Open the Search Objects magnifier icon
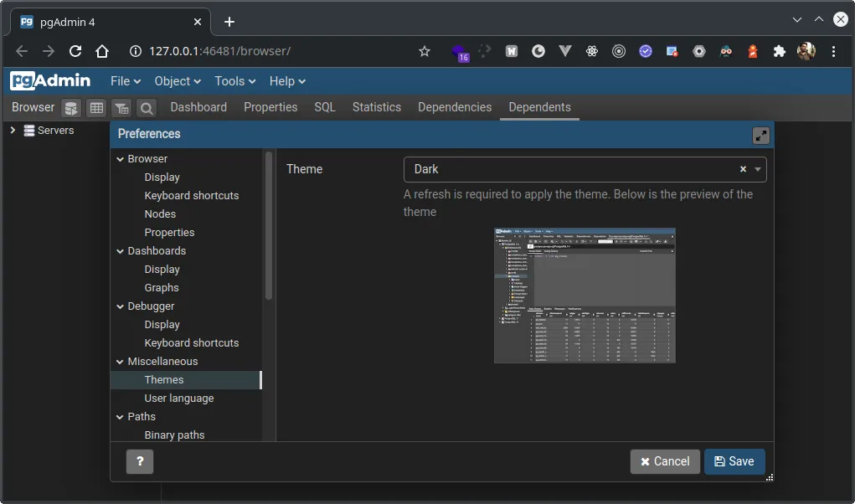 (x=147, y=108)
